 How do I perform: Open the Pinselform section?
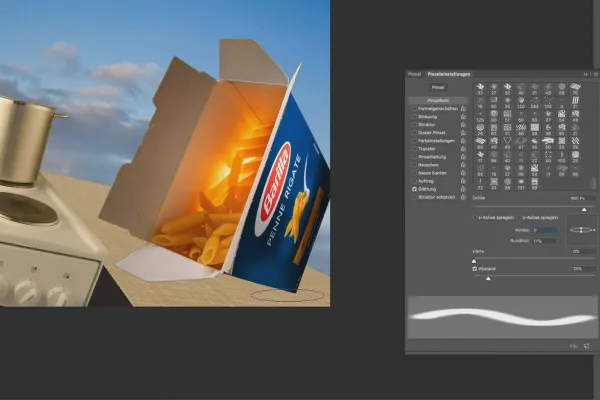[x=438, y=100]
